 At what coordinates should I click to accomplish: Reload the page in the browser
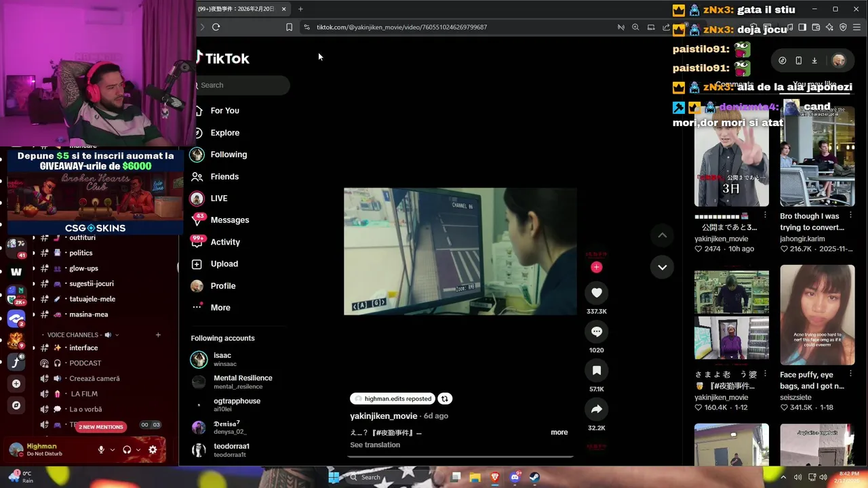click(x=216, y=27)
